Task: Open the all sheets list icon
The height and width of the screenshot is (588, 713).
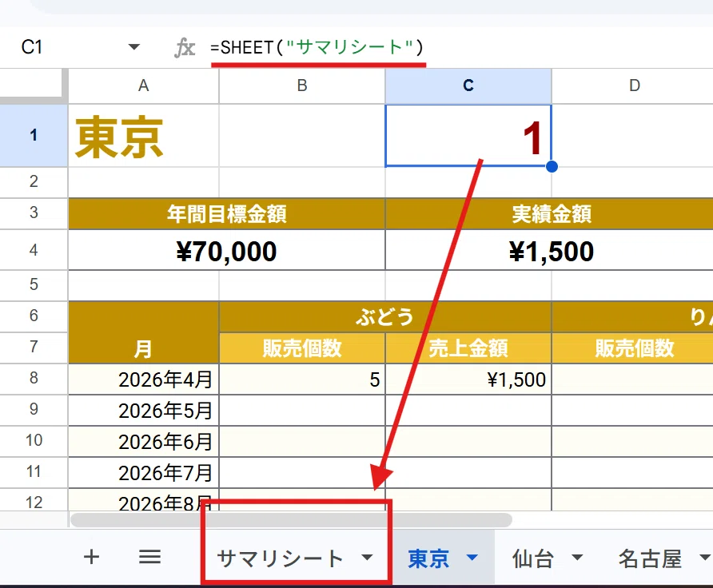Action: (x=149, y=557)
